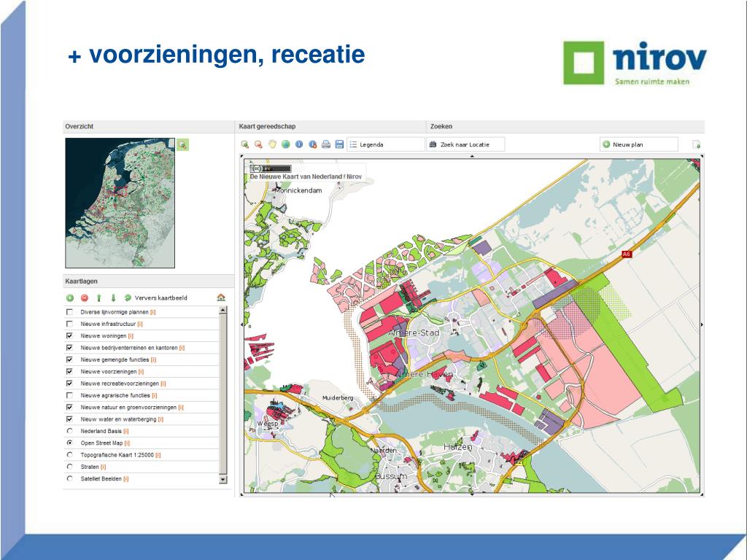Click the A6 highway marker on map

point(627,254)
